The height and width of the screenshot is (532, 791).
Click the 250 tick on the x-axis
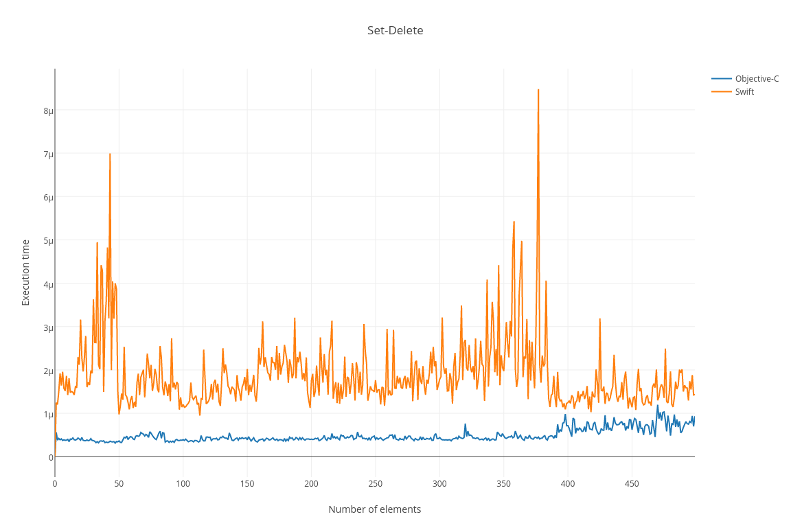[374, 483]
